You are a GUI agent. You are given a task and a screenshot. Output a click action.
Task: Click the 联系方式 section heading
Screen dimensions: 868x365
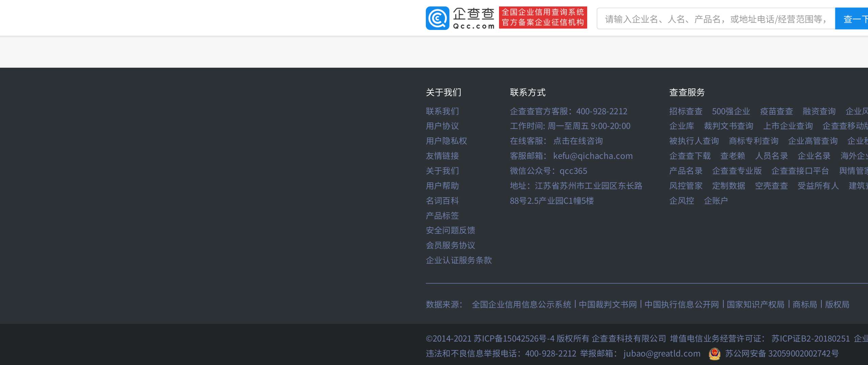pos(528,92)
